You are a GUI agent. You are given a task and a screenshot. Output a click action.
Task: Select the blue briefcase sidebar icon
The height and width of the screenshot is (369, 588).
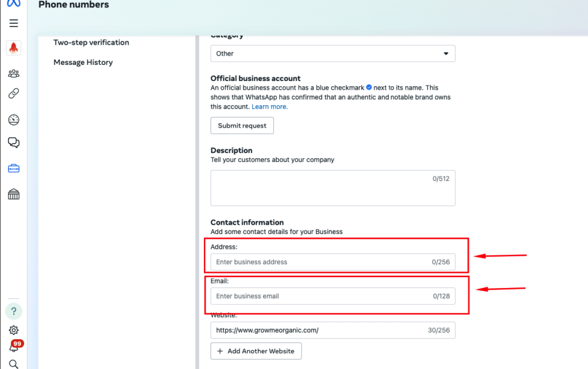point(14,168)
